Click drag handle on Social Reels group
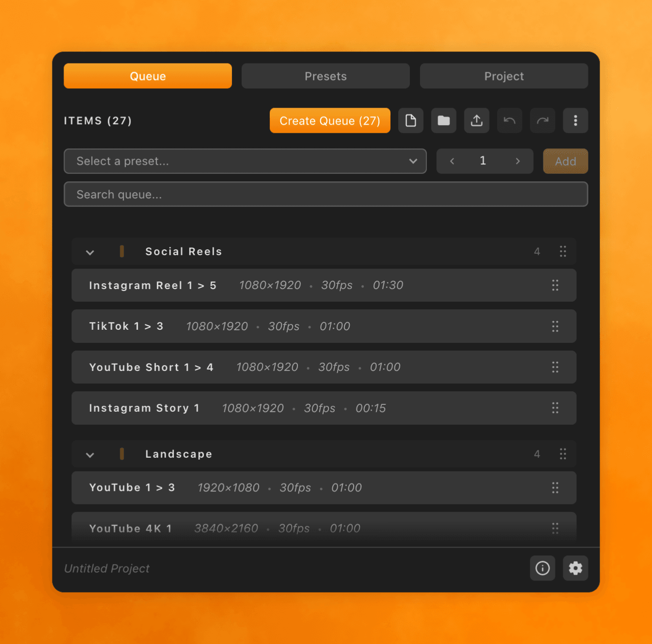652x644 pixels. (x=563, y=251)
